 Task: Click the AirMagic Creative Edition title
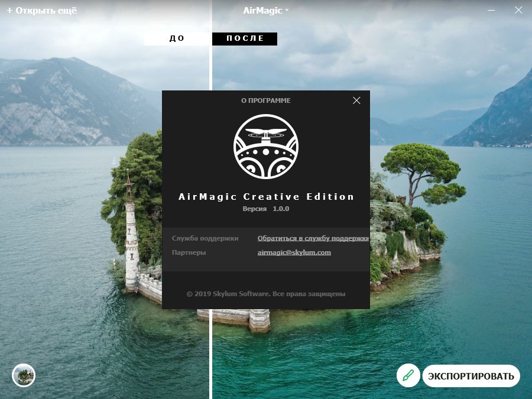coord(266,197)
